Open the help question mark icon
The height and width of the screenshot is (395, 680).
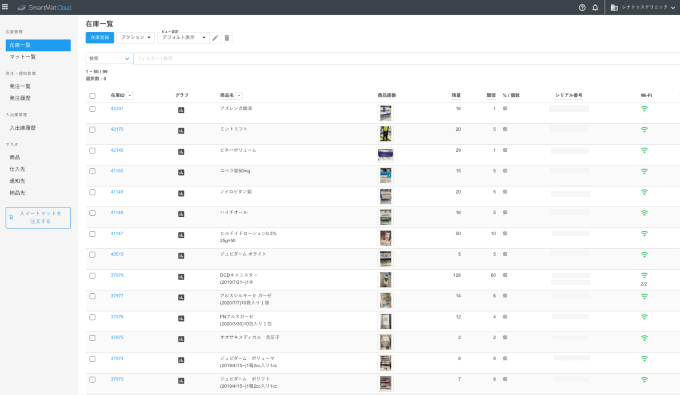[582, 7]
